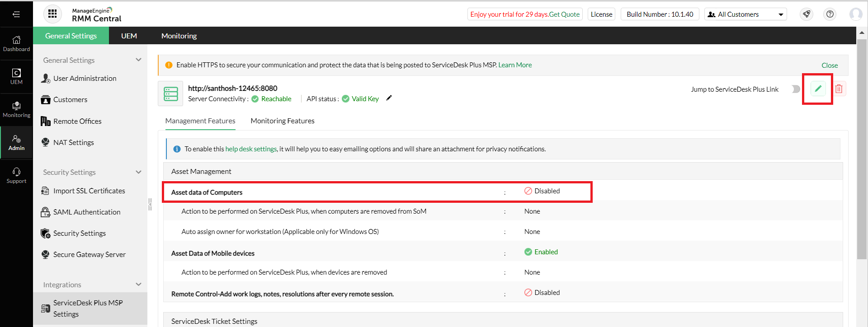868x327 pixels.
Task: Click the vertical page scrollbar
Action: (862, 149)
